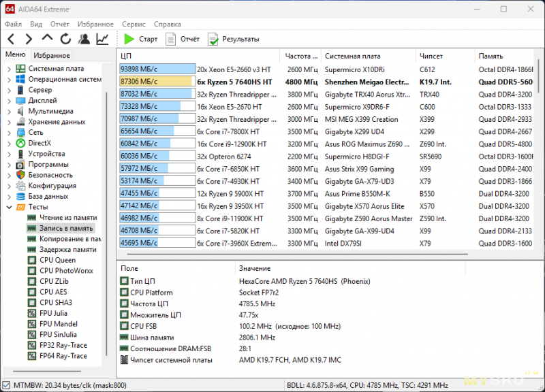Click the vertical scrollbar of the sidebar tree
Image resolution: width=545 pixels, height=392 pixels.
106,224
